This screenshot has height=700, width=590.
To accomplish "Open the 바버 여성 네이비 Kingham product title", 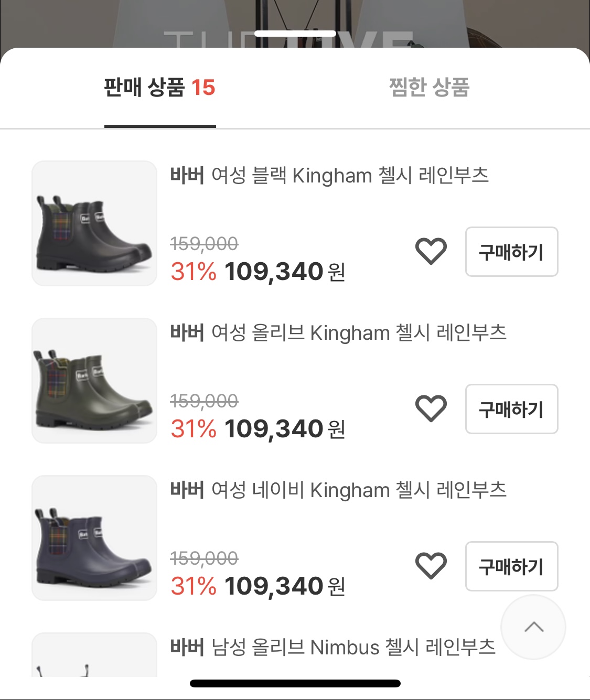I will (338, 490).
